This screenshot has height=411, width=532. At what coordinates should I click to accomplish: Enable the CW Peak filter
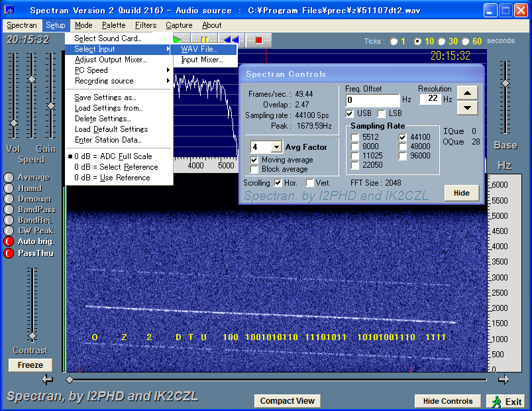click(x=9, y=231)
